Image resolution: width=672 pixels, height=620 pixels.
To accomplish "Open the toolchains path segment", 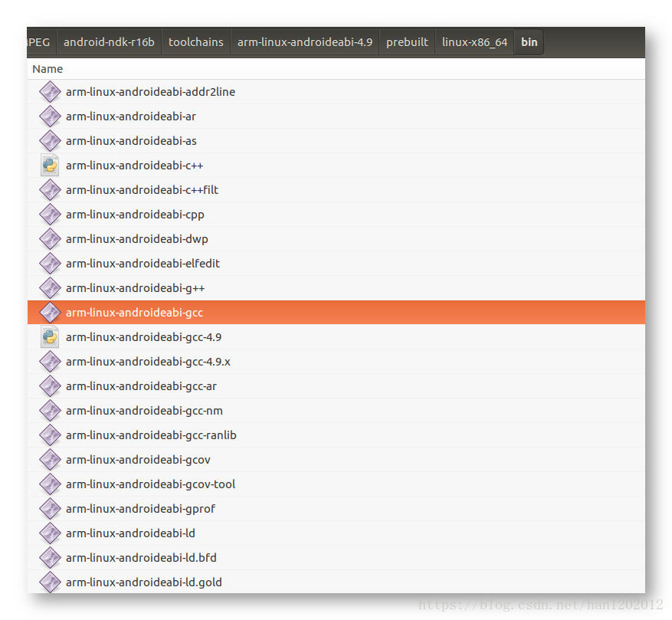I will (x=196, y=42).
